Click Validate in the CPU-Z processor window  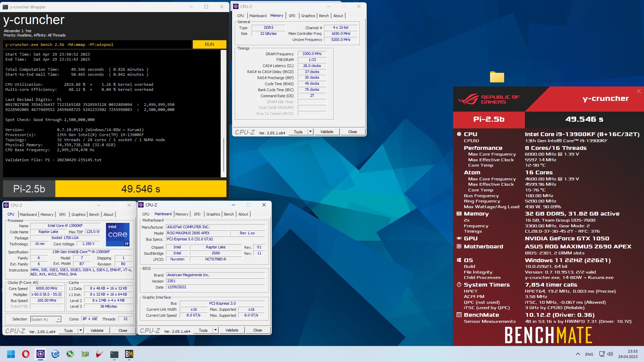[x=97, y=330]
